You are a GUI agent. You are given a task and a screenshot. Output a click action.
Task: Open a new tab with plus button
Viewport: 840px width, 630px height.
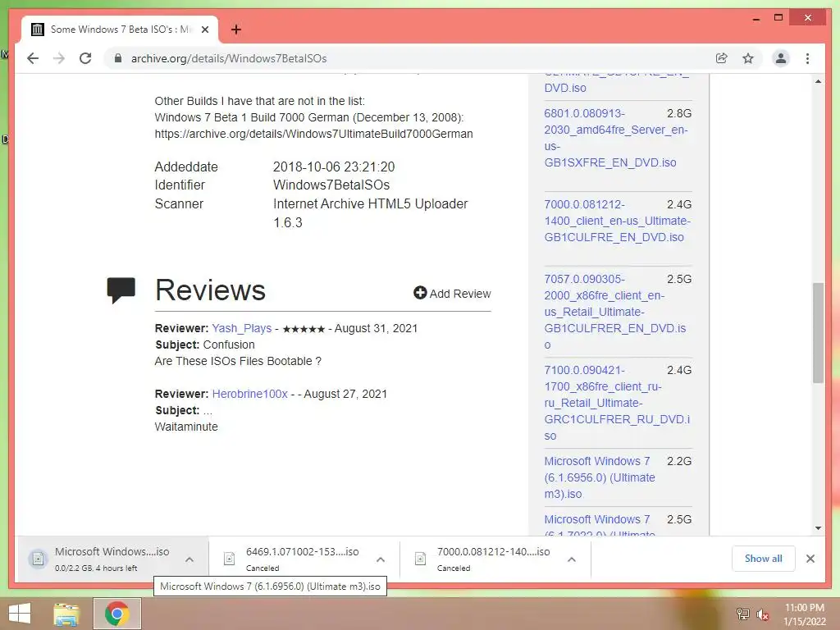(235, 30)
